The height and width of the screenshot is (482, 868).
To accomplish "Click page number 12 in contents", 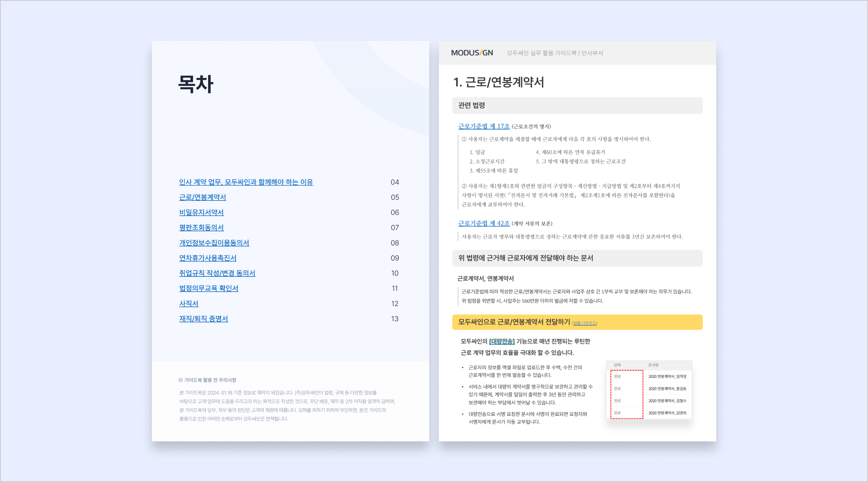I will (x=395, y=304).
